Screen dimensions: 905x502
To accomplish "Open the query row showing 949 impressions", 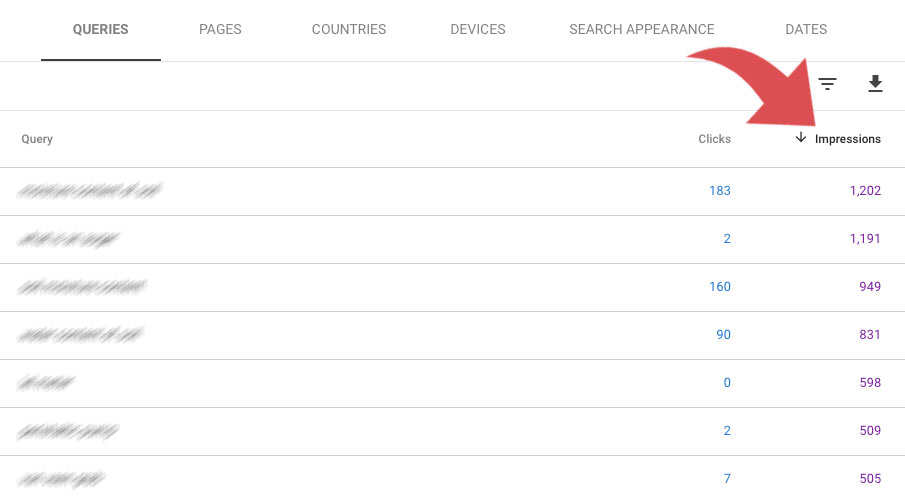I will tap(452, 287).
